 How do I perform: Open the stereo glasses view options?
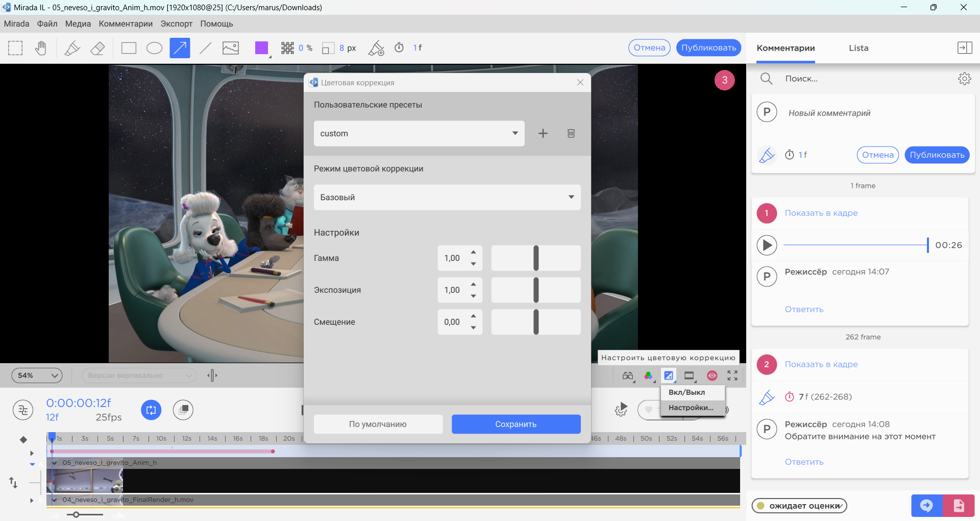(x=627, y=376)
